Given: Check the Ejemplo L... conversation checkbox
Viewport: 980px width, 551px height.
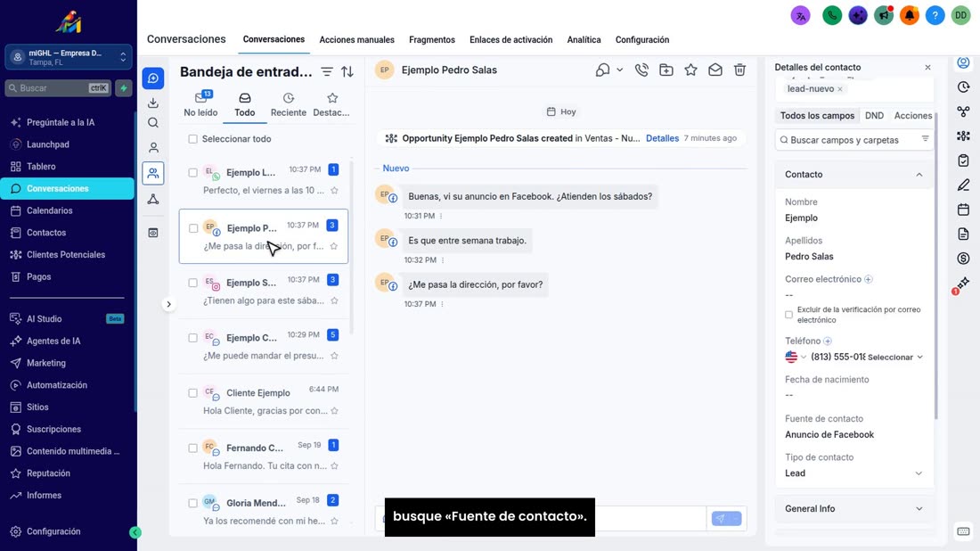Looking at the screenshot, I should [x=193, y=173].
